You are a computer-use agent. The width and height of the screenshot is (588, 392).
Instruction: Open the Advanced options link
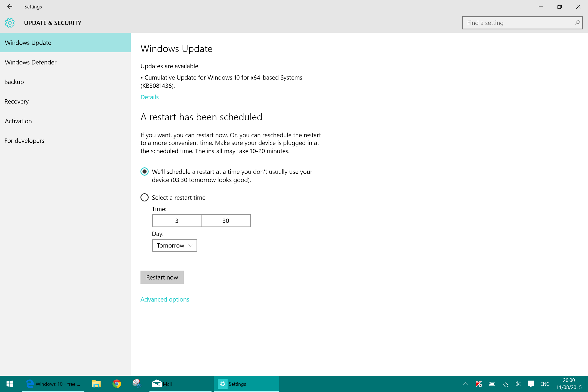click(165, 299)
